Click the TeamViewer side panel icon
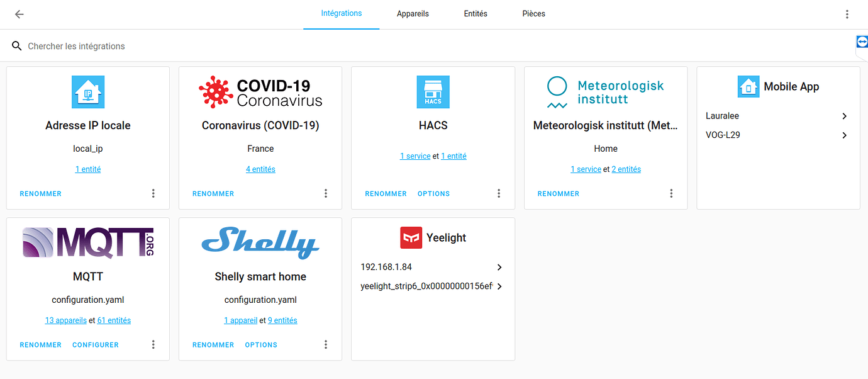Viewport: 868px width, 379px height. (862, 42)
